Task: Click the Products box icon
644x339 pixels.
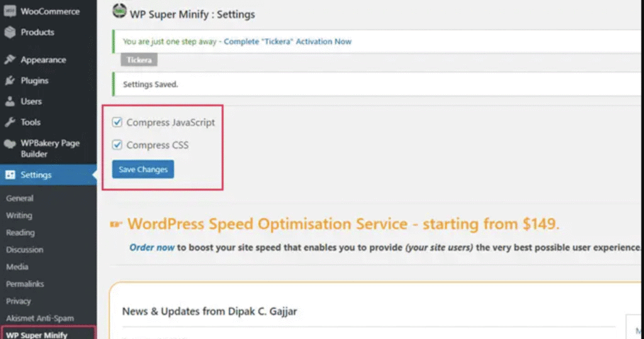Action: coord(9,32)
